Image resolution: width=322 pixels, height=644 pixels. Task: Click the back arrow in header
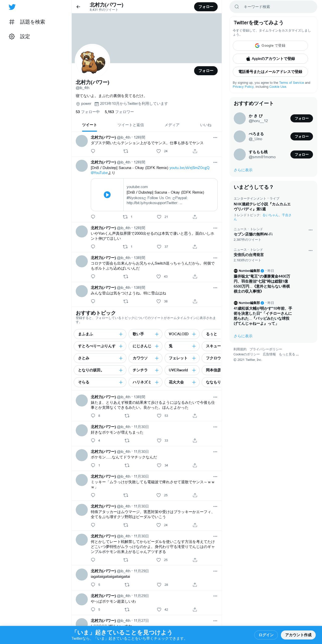click(x=78, y=7)
